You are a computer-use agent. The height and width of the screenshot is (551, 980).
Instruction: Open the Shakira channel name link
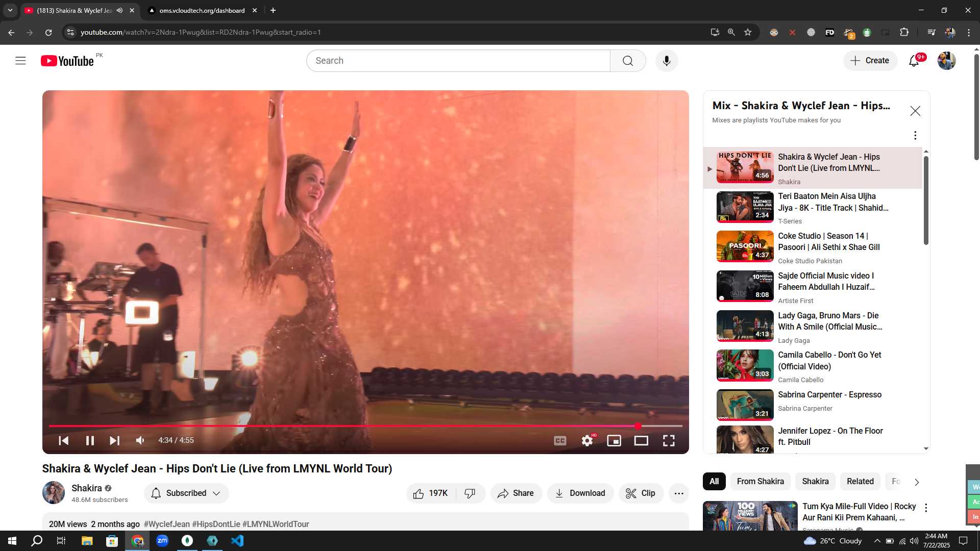pos(87,488)
